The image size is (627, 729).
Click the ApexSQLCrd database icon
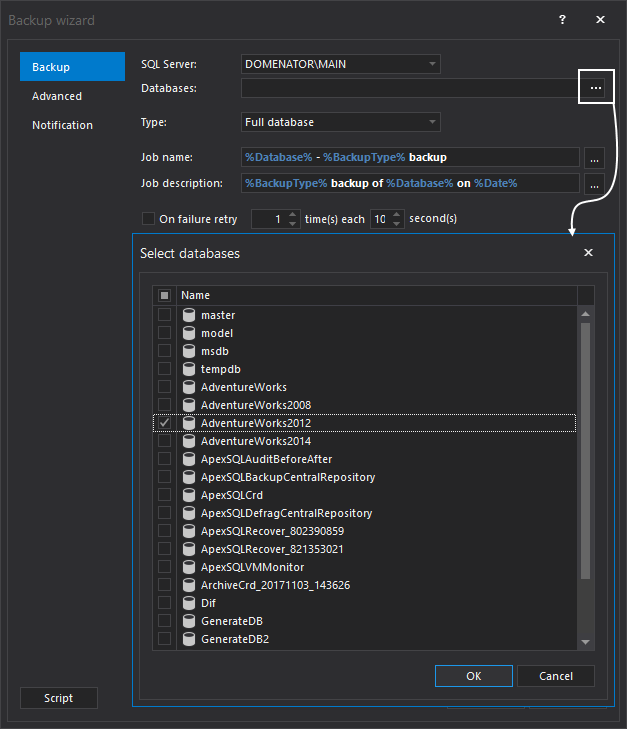tap(189, 495)
